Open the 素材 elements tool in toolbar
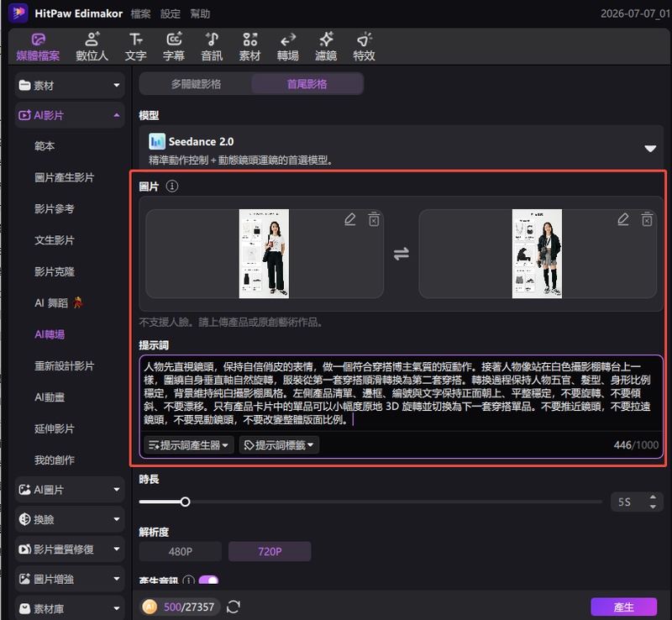The image size is (672, 620). point(249,47)
